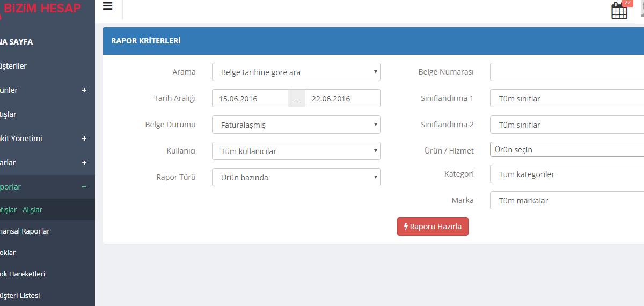Viewport: 644px width, 306px height.
Task: Open the Kullanıcı dropdown
Action: coord(296,151)
